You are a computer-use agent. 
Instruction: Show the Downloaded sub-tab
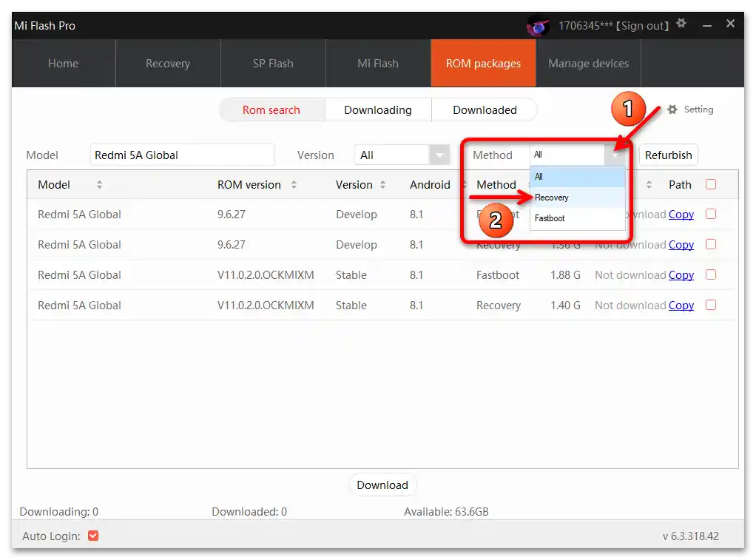[485, 110]
